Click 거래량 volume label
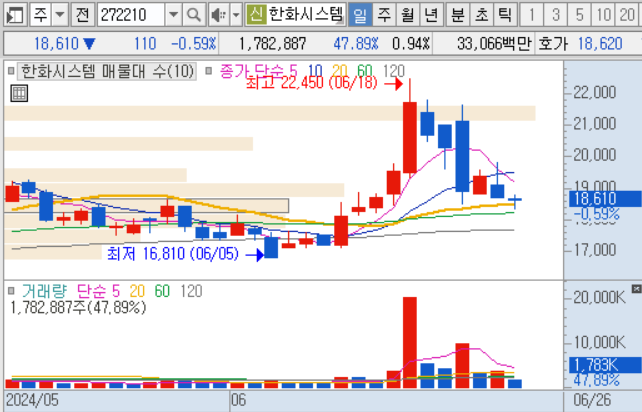The width and height of the screenshot is (642, 412). [44, 291]
